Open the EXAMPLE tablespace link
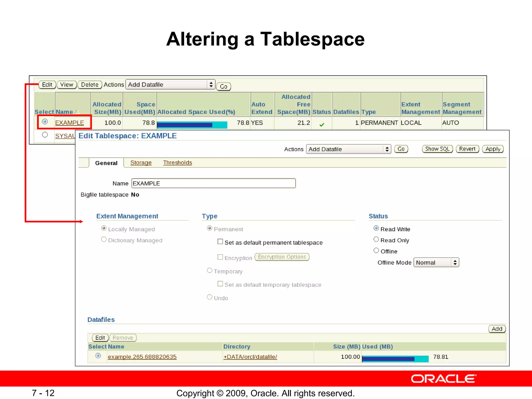532x399 pixels. [70, 123]
